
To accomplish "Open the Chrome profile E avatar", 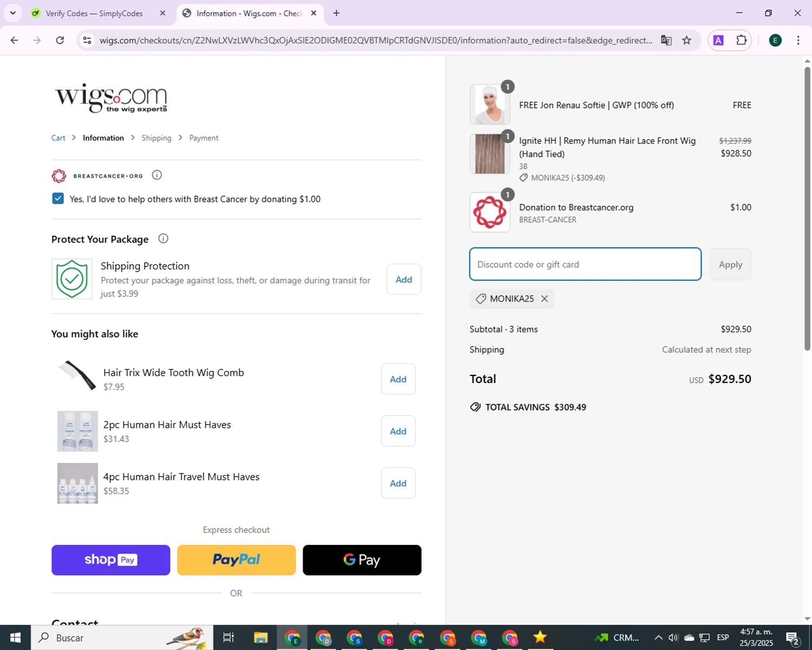I will pos(775,40).
